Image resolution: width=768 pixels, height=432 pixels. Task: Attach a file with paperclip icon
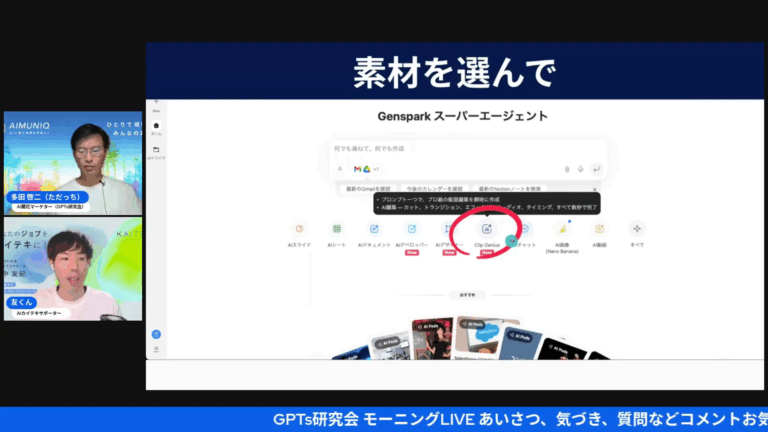[x=567, y=169]
